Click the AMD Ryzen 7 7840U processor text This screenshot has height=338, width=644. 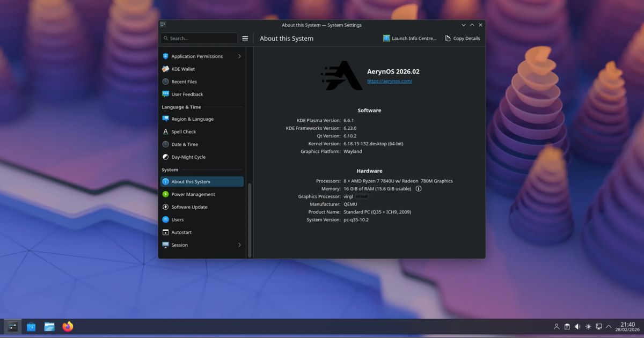[x=398, y=181]
